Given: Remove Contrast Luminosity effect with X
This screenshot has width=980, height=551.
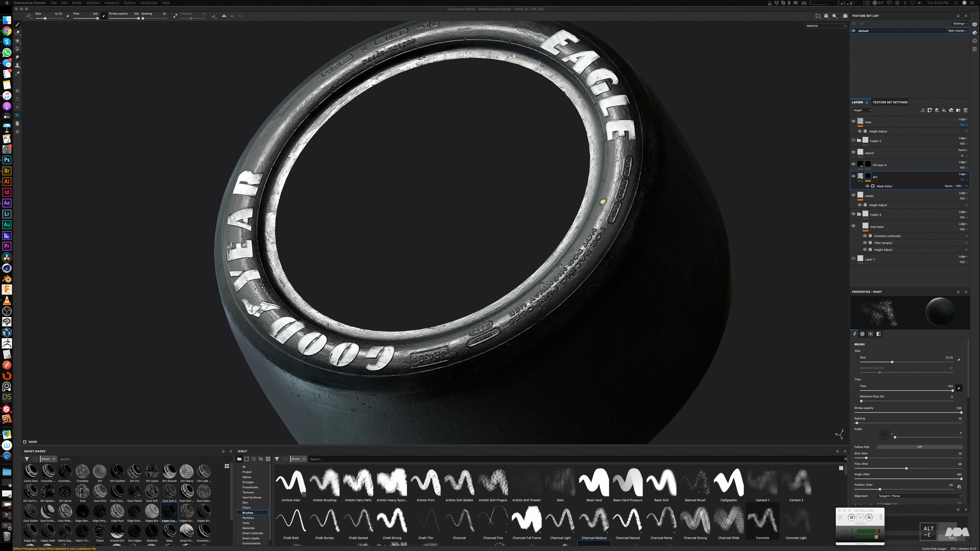Looking at the screenshot, I should click(x=966, y=236).
